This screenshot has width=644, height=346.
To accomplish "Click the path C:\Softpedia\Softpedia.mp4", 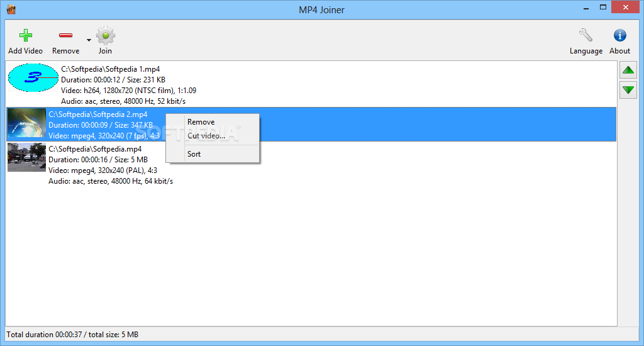I will pos(95,148).
